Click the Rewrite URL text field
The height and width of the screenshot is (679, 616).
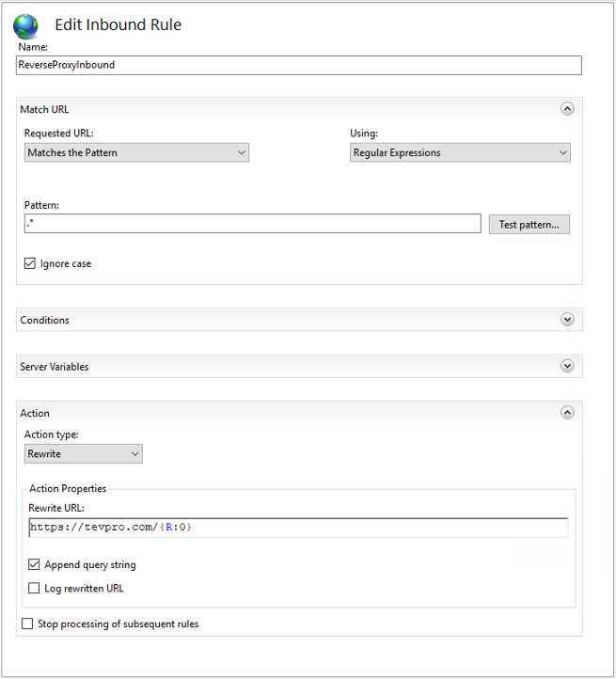click(x=298, y=528)
